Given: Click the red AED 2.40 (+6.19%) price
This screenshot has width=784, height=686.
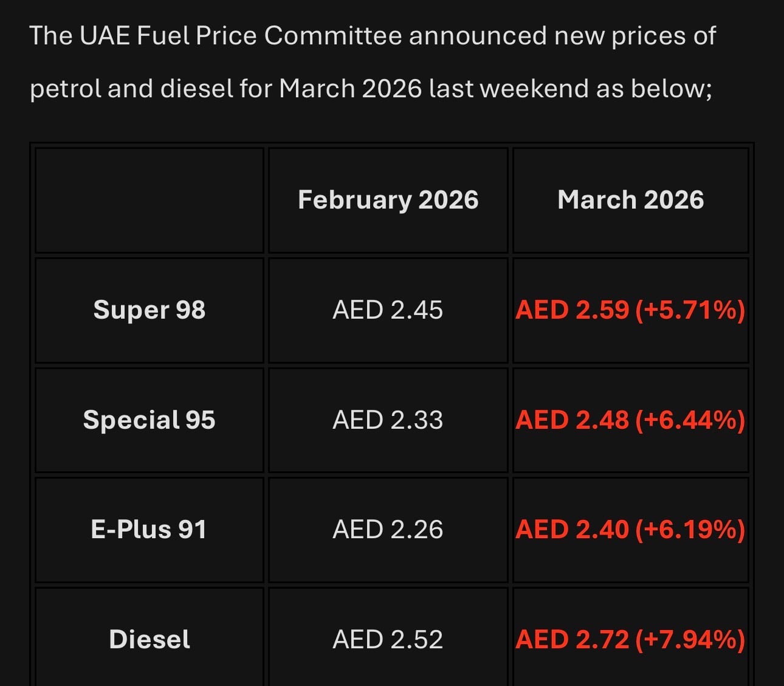Looking at the screenshot, I should pos(630,530).
